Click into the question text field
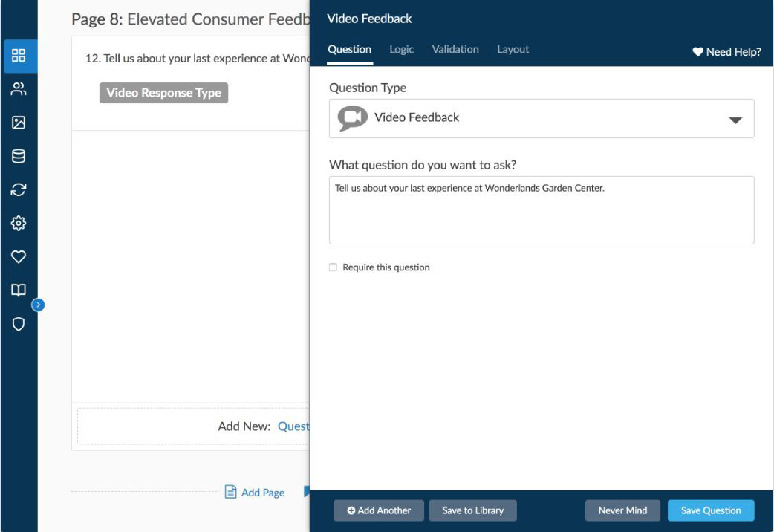 point(542,210)
